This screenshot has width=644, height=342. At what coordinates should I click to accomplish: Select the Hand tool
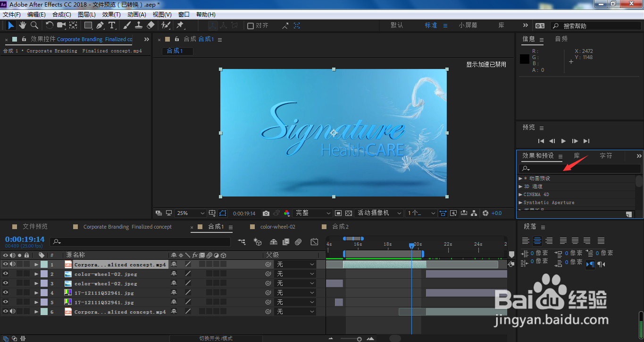[x=23, y=25]
